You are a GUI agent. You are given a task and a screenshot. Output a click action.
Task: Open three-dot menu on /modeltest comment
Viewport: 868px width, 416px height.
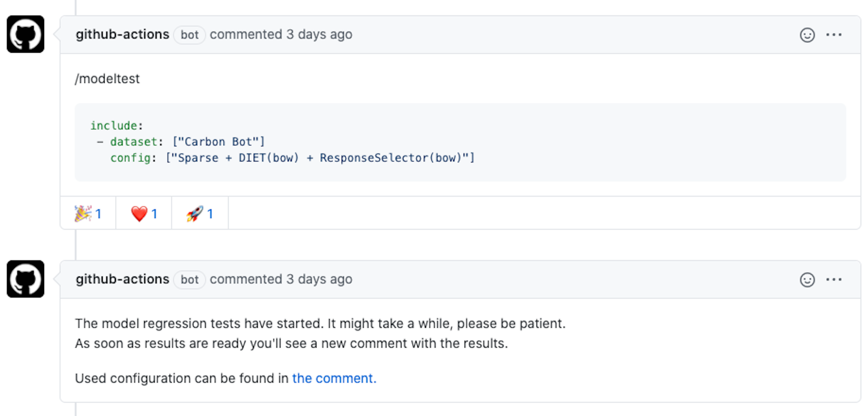834,35
